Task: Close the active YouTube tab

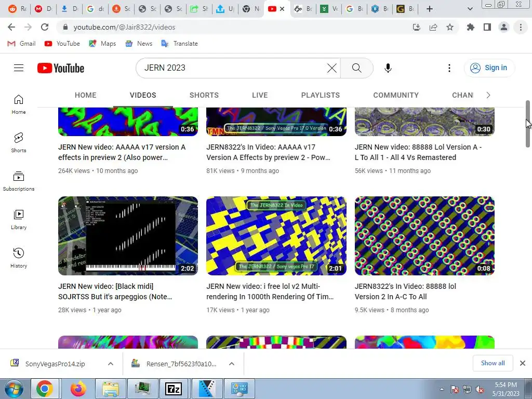Action: point(282,9)
